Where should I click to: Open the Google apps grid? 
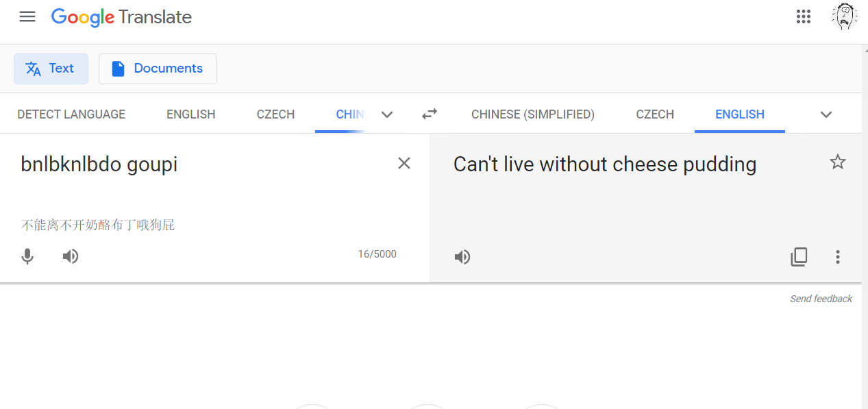(x=804, y=16)
